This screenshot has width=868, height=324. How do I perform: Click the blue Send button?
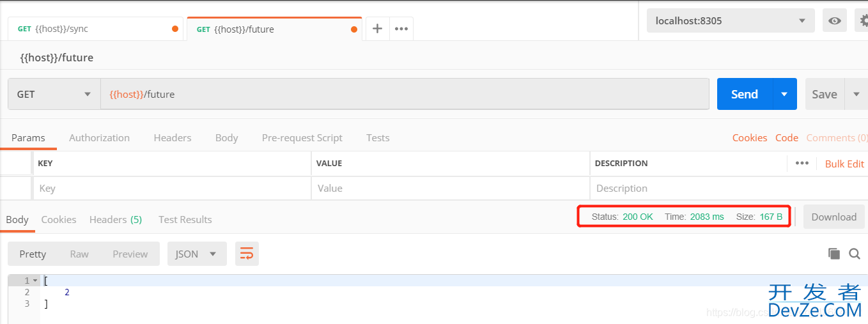pos(745,94)
